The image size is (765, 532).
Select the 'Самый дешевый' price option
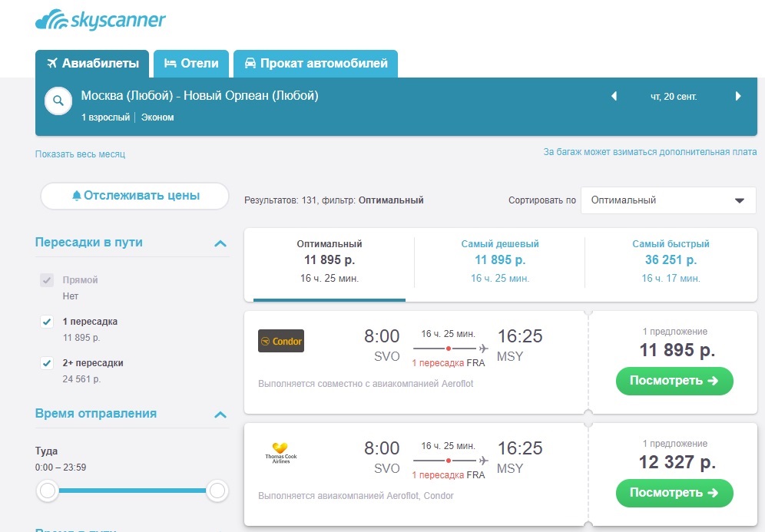tap(500, 260)
